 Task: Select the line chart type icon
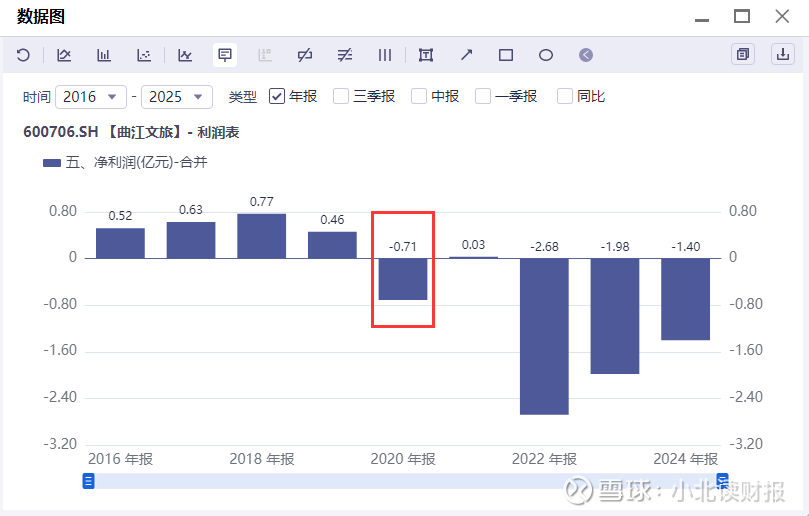pyautogui.click(x=63, y=55)
